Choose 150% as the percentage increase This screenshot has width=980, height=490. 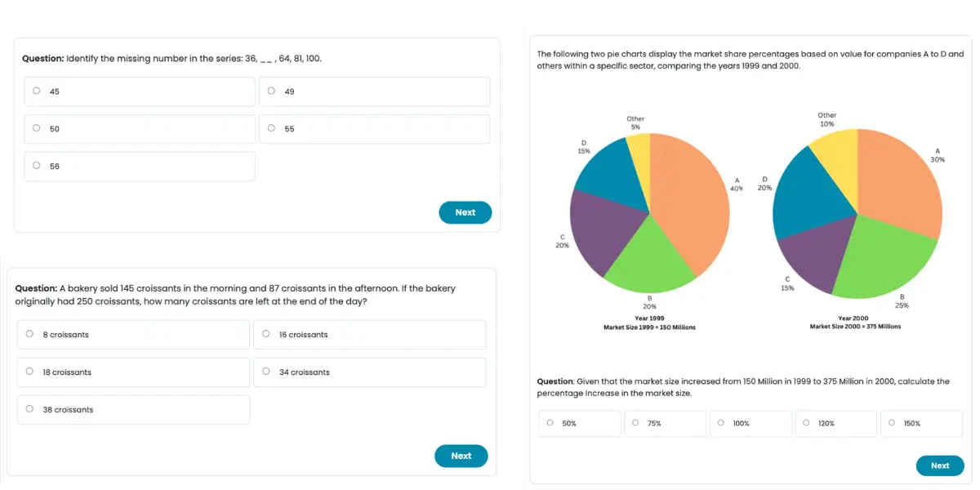[892, 423]
